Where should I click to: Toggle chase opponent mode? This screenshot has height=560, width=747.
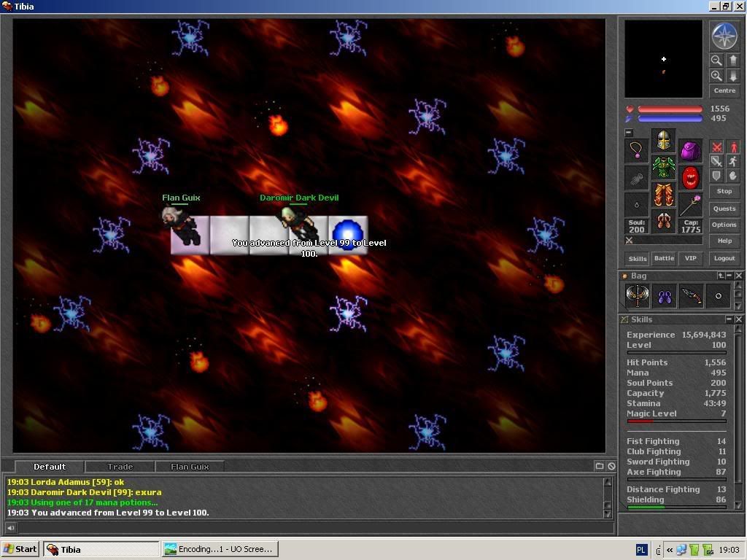coord(732,161)
